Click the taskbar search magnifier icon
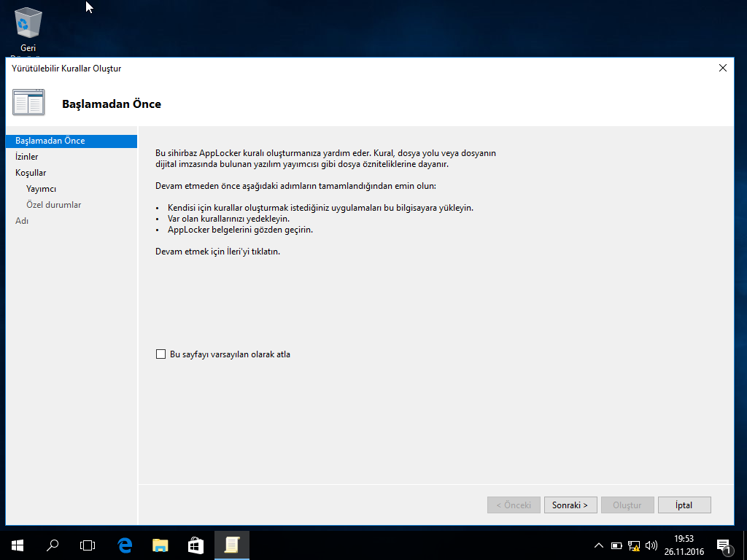 pyautogui.click(x=53, y=545)
